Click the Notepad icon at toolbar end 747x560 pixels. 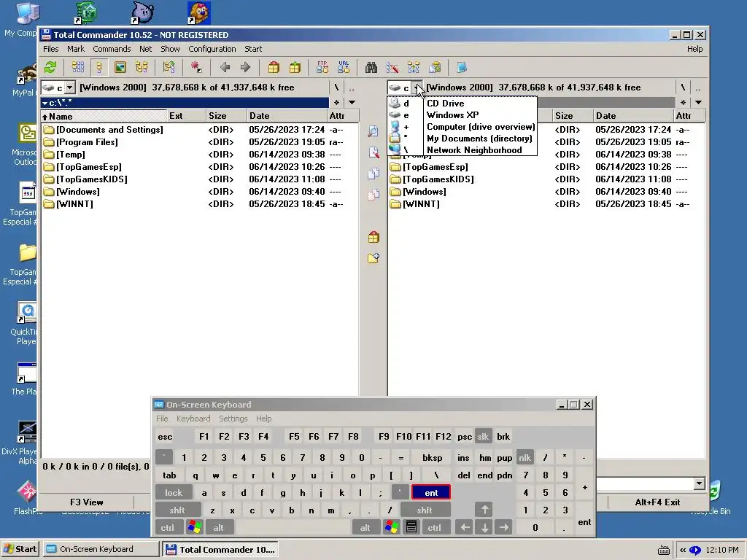tap(461, 68)
